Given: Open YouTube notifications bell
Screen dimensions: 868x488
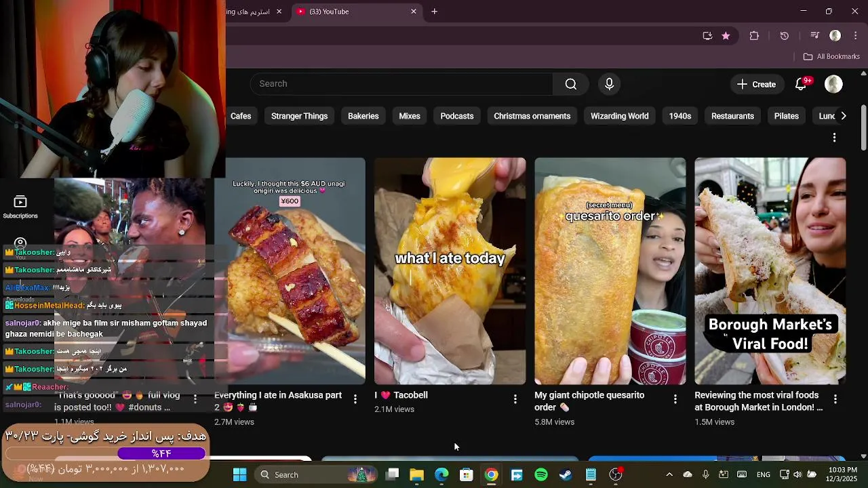Looking at the screenshot, I should pos(801,84).
